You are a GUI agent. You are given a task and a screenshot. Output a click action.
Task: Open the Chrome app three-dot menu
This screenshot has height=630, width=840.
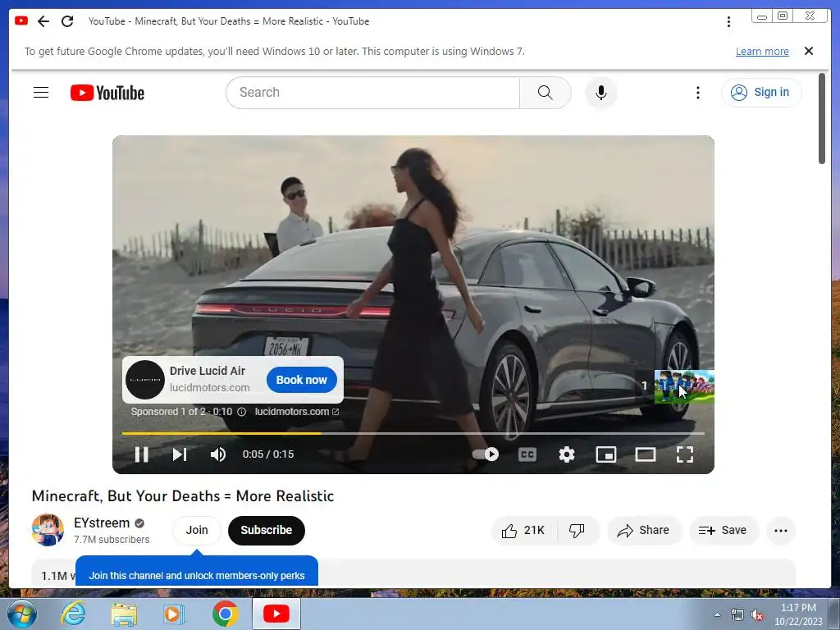pyautogui.click(x=728, y=21)
